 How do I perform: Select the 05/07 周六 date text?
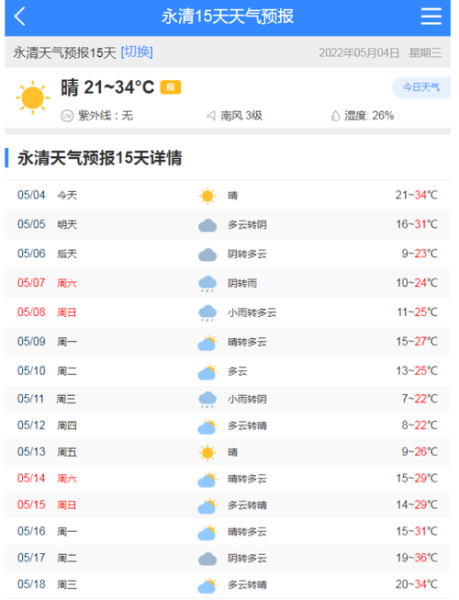pyautogui.click(x=47, y=283)
